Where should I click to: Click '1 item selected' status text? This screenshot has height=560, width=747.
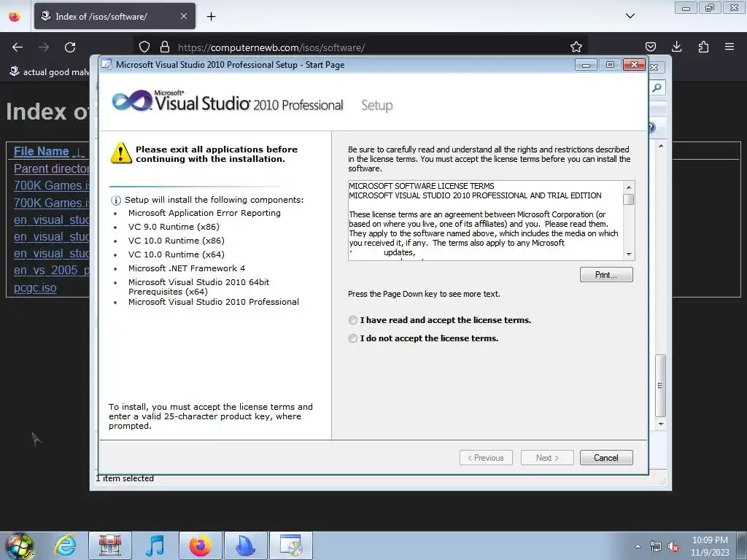(125, 478)
